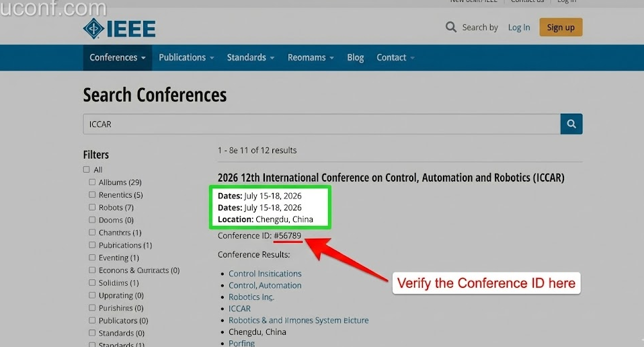The width and height of the screenshot is (644, 347).
Task: Click the results count text '11 of 12 results'
Action: pyautogui.click(x=268, y=150)
